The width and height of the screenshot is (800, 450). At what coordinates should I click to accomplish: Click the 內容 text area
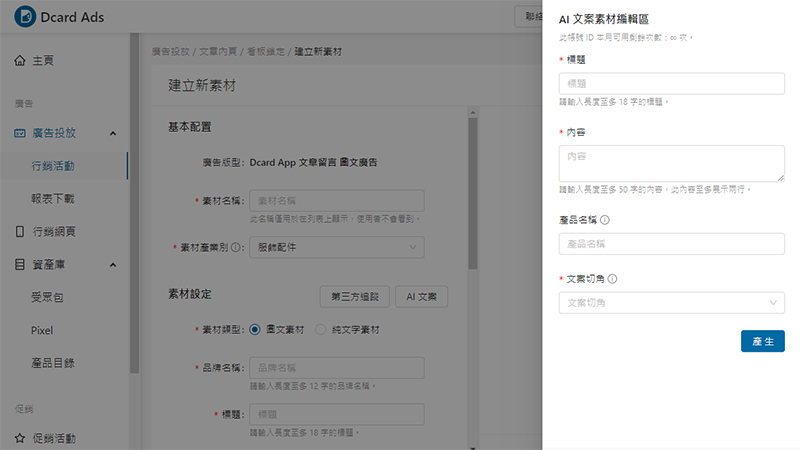[671, 162]
